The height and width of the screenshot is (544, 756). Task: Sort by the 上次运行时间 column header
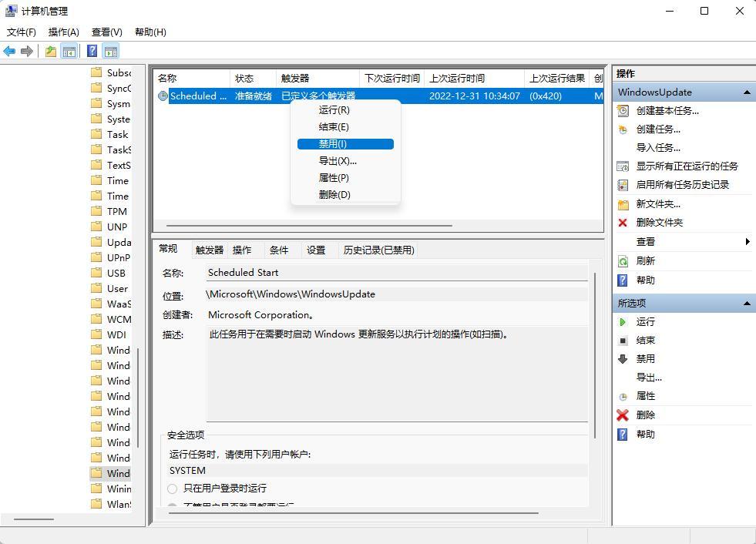point(475,79)
